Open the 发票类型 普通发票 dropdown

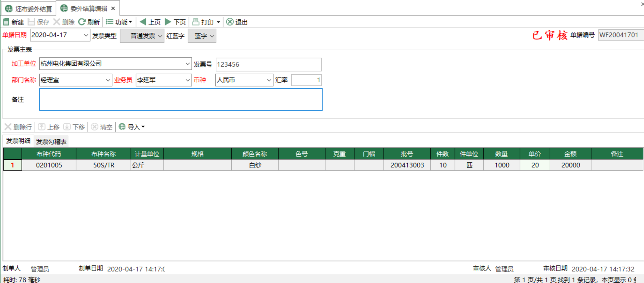160,36
